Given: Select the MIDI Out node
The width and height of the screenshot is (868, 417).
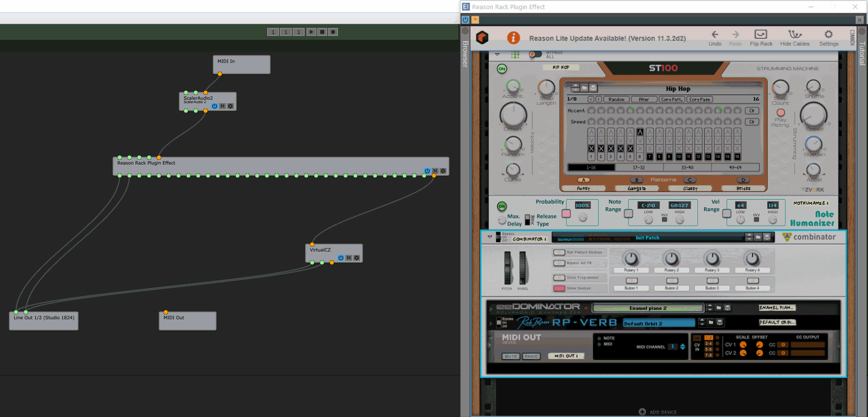Looking at the screenshot, I should point(188,321).
